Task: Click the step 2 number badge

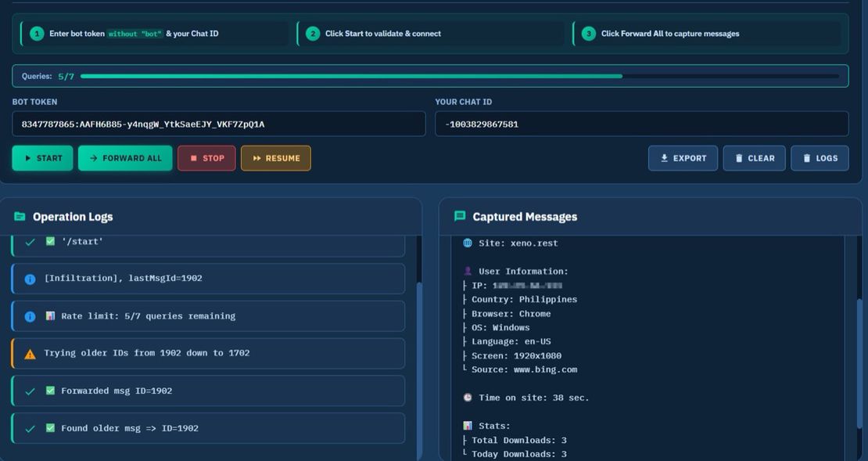Action: coord(313,34)
